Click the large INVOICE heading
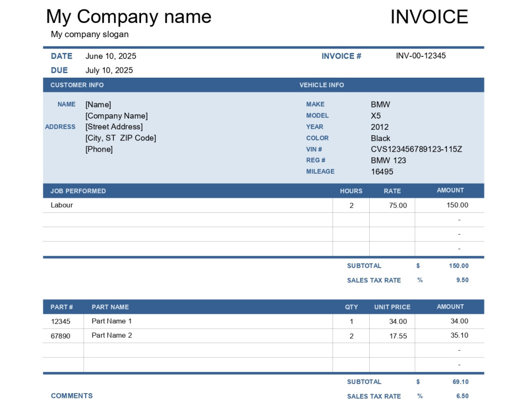Viewport: 532px width, 399px height. (x=429, y=16)
